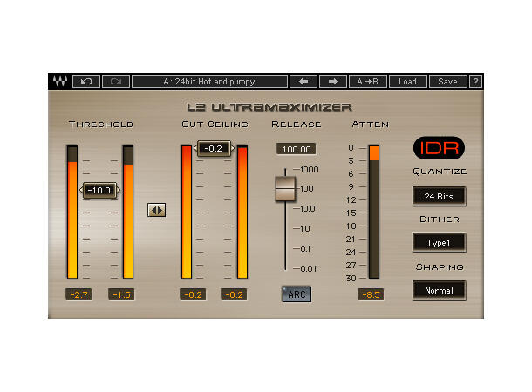The height and width of the screenshot is (392, 532).
Task: Undo the last parameter change
Action: (x=86, y=82)
